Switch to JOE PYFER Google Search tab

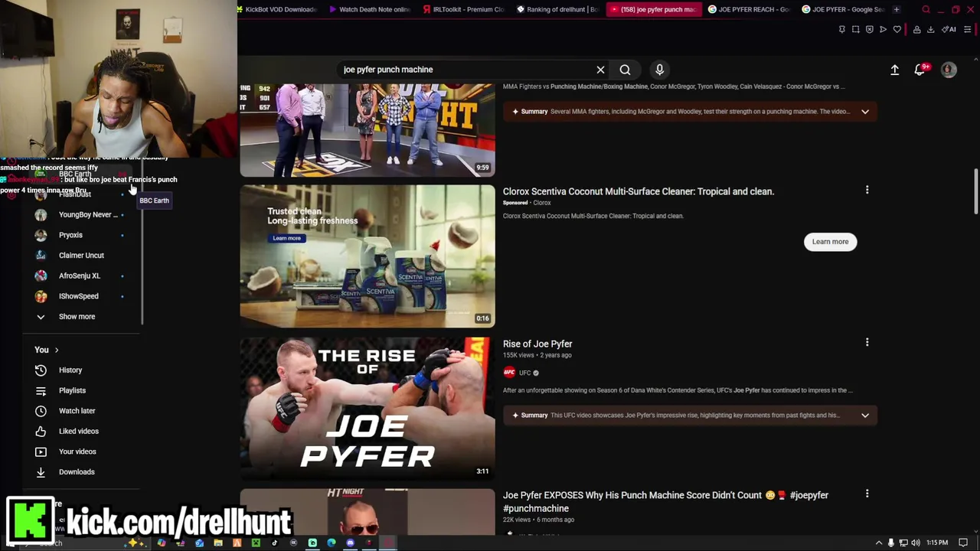pyautogui.click(x=843, y=9)
